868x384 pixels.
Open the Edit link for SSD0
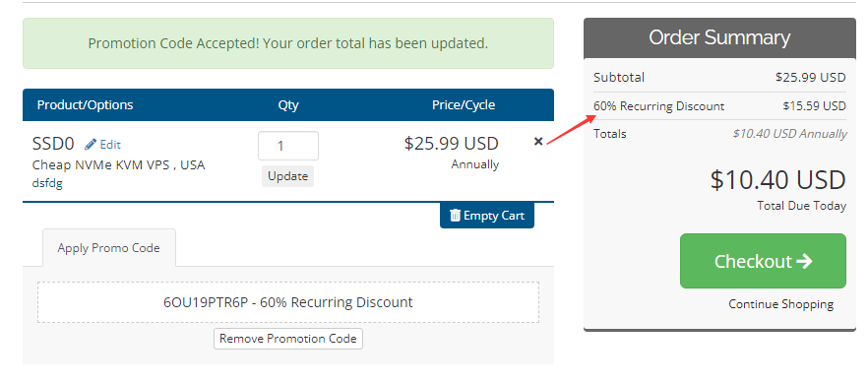[102, 145]
